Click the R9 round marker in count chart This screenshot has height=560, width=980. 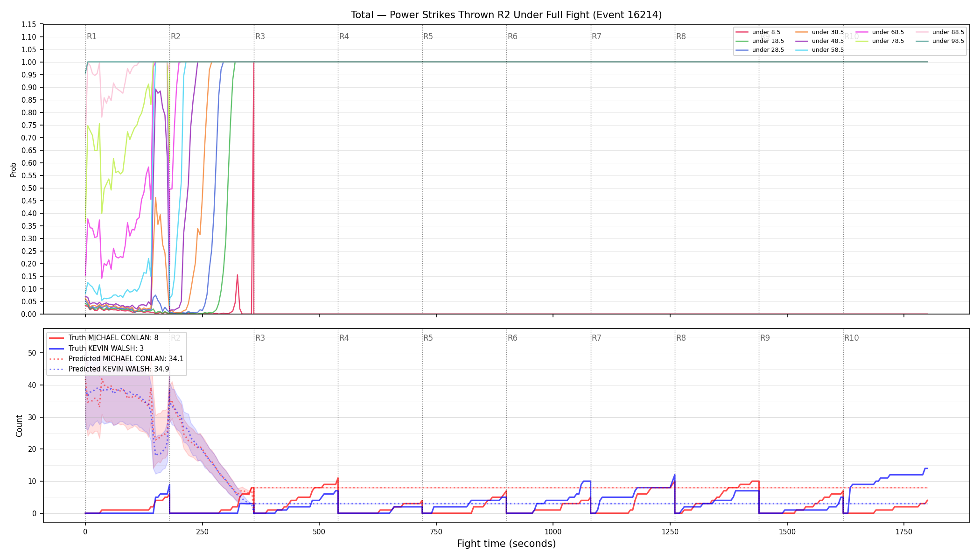765,338
